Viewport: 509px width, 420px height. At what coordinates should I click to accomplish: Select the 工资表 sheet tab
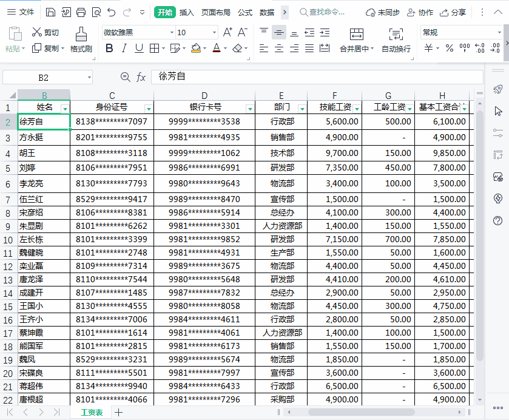click(x=92, y=412)
